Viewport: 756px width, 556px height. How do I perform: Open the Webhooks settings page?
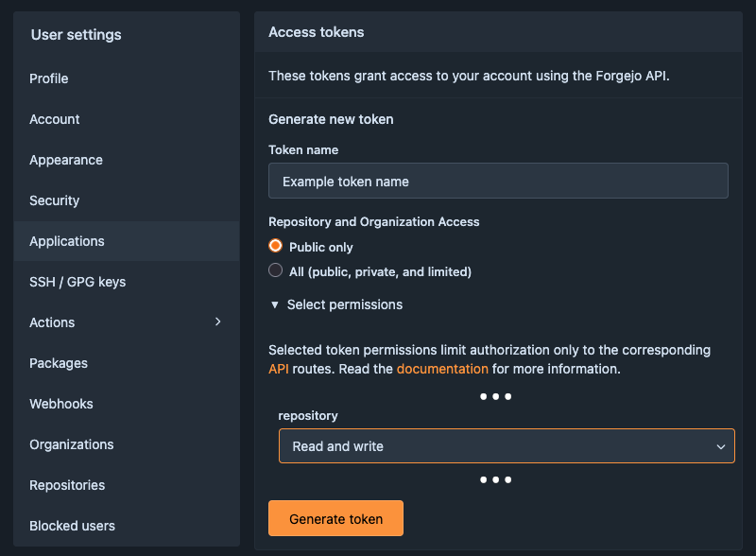coord(60,404)
